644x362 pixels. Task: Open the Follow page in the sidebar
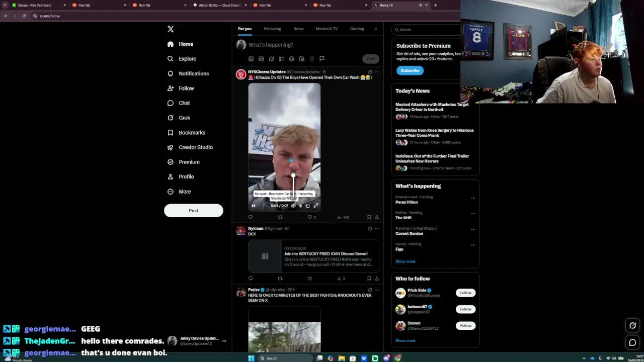click(180, 88)
